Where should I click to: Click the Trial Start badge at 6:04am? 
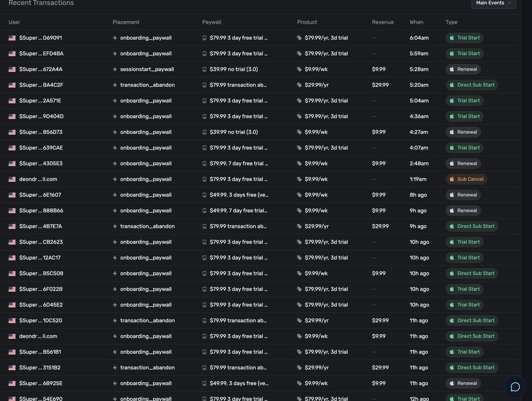tap(465, 38)
